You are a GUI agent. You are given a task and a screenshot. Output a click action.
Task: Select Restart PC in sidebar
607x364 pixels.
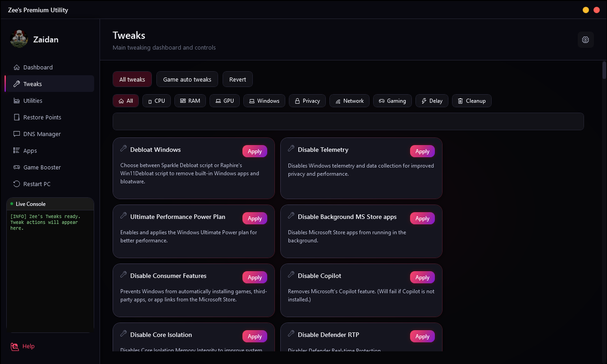click(49, 183)
